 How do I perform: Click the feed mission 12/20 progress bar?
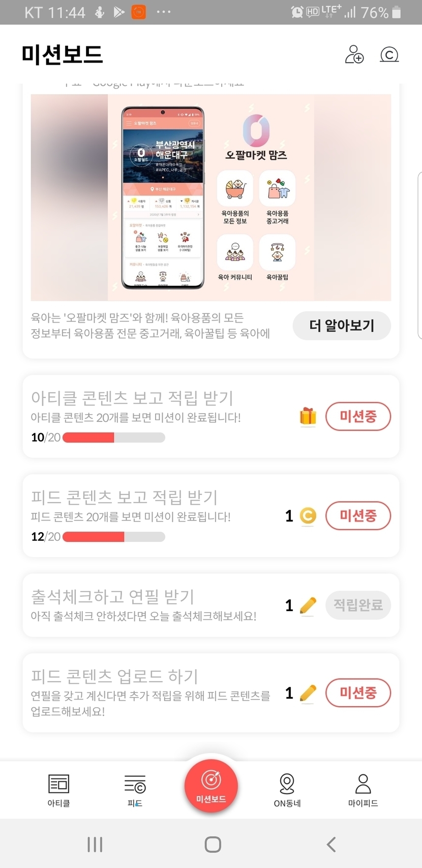point(113,537)
